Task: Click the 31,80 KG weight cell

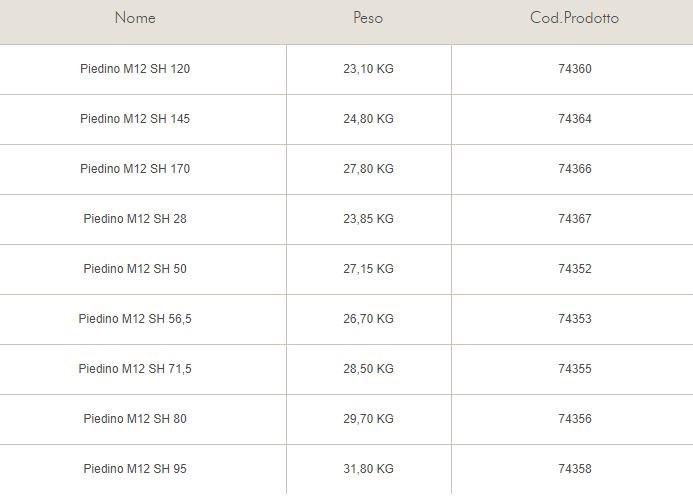Action: pos(368,469)
